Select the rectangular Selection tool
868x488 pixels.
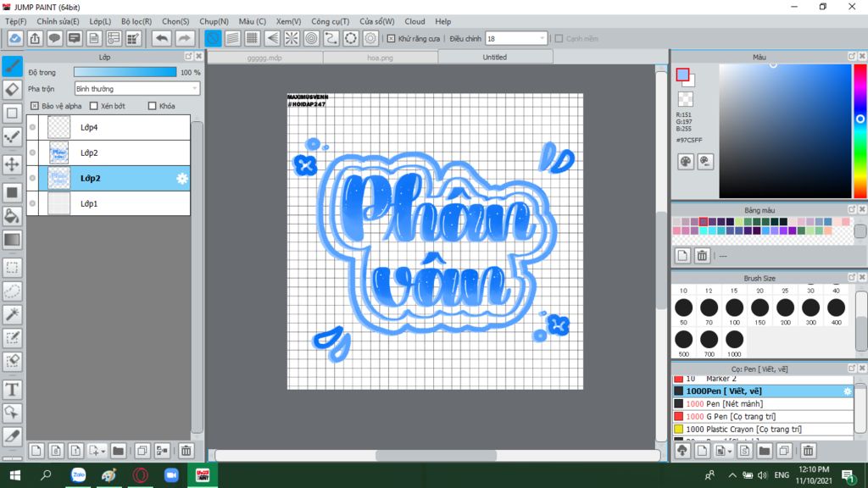pos(12,268)
